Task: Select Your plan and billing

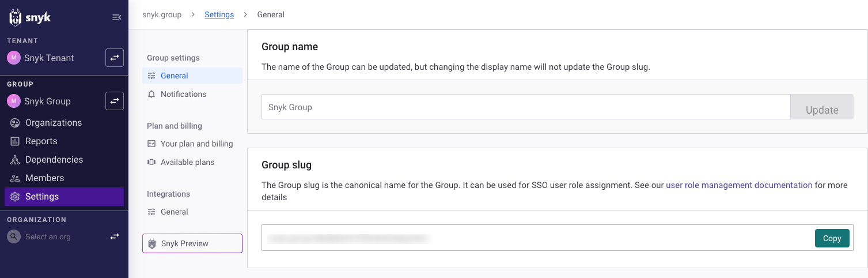Action: point(196,144)
